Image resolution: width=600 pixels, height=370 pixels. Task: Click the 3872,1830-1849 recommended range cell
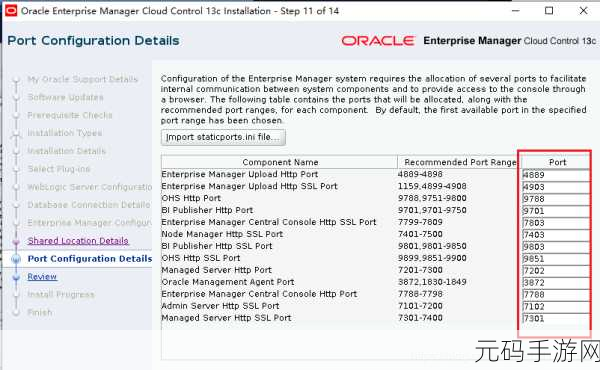pyautogui.click(x=432, y=282)
